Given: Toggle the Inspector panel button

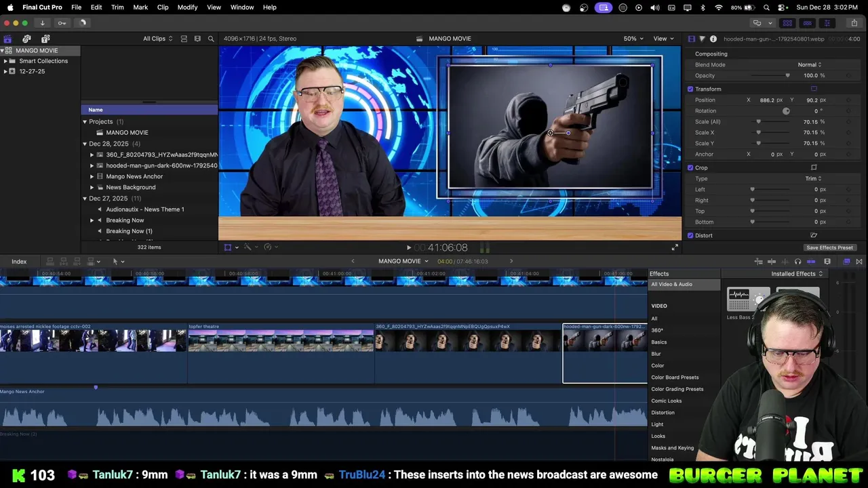Looking at the screenshot, I should tap(827, 23).
